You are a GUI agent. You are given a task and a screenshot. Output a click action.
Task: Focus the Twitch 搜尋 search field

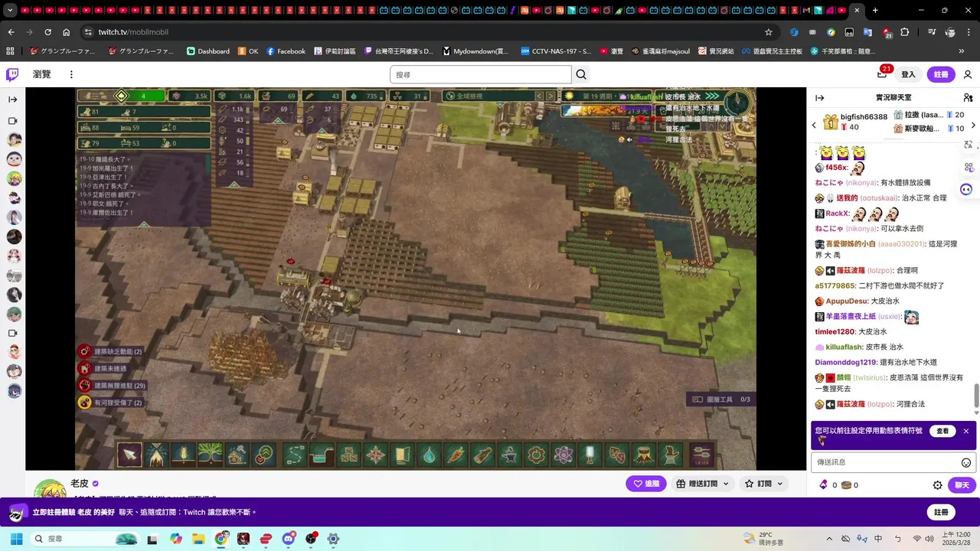pyautogui.click(x=481, y=74)
